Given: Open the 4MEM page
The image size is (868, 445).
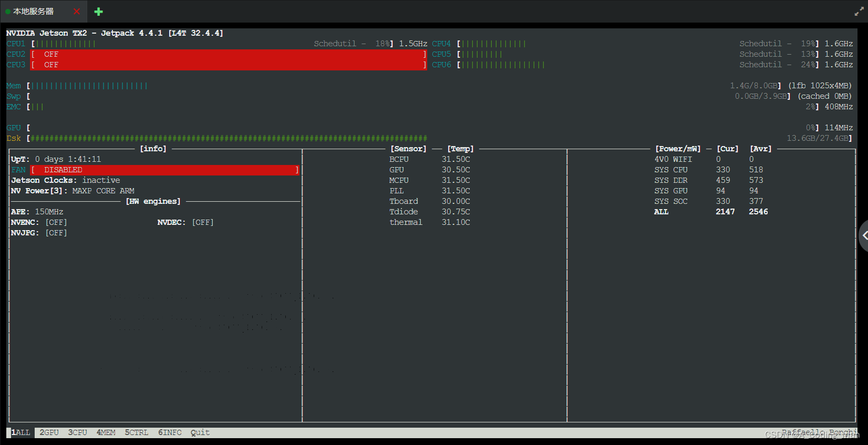Looking at the screenshot, I should coord(106,432).
